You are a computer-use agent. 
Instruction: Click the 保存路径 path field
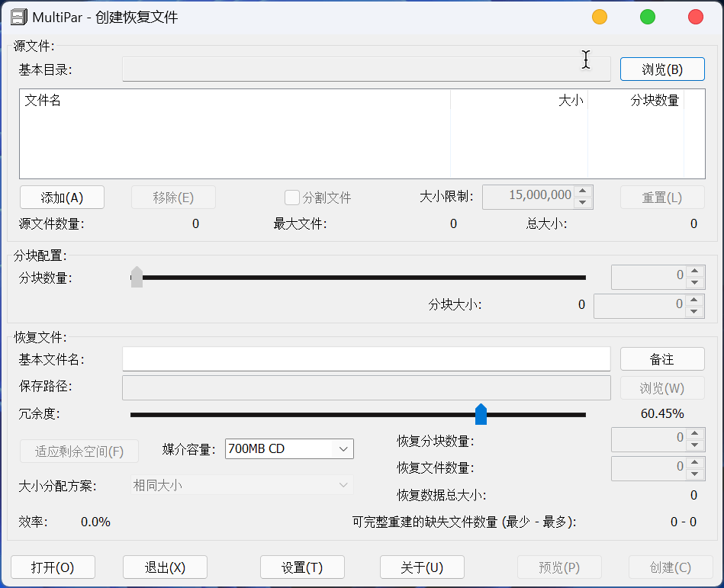tap(366, 387)
